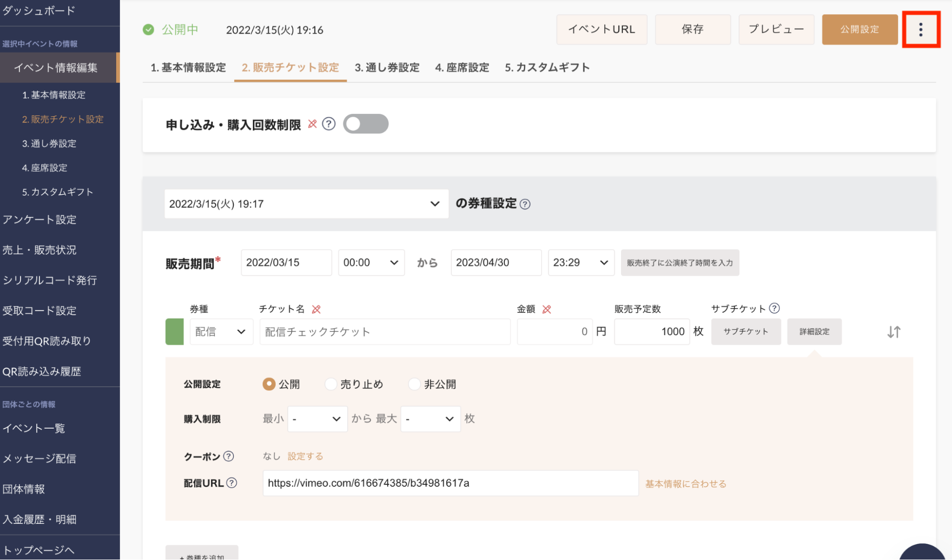
Task: Open 受取コード設定 in the sidebar
Action: [x=39, y=310]
